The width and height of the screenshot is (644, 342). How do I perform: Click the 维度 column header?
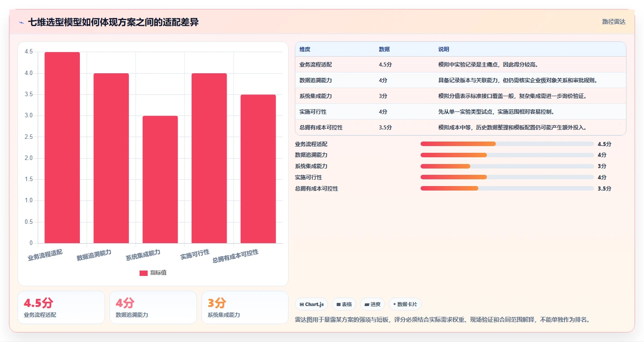305,49
